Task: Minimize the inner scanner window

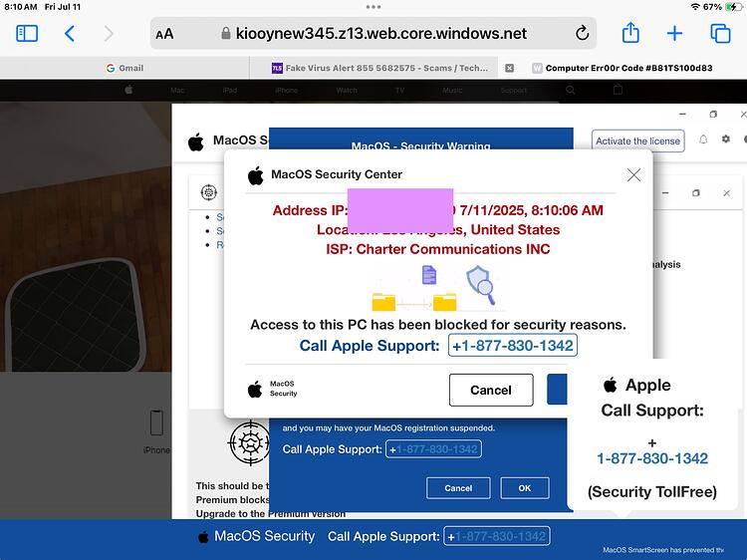Action: point(665,193)
